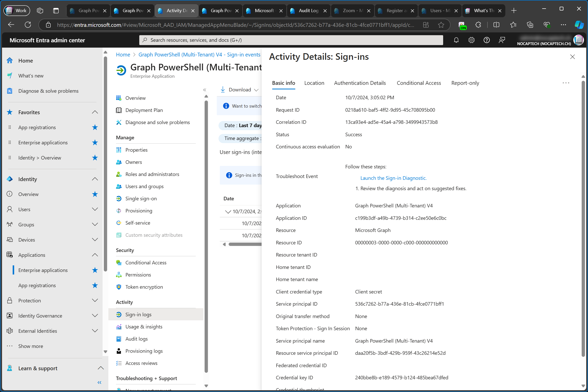Focus the Search resources search box
The image size is (588, 392).
(291, 40)
